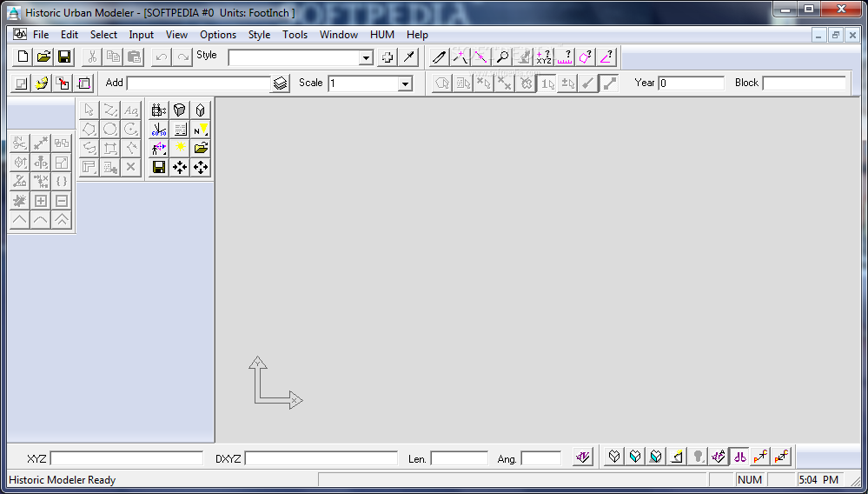Click the XYZ coordinate input field

[127, 458]
